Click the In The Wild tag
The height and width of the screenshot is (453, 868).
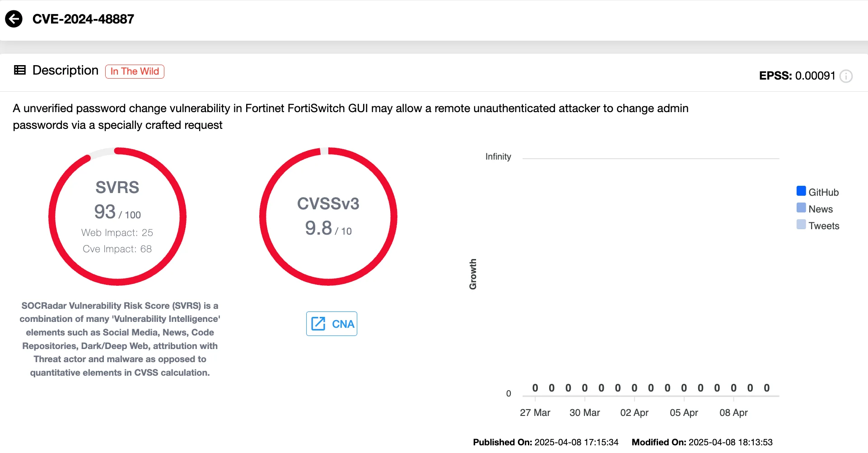(135, 71)
